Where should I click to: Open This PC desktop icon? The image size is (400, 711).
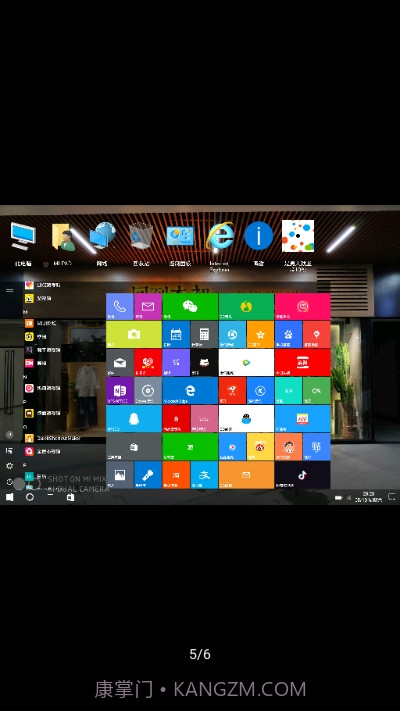23,243
